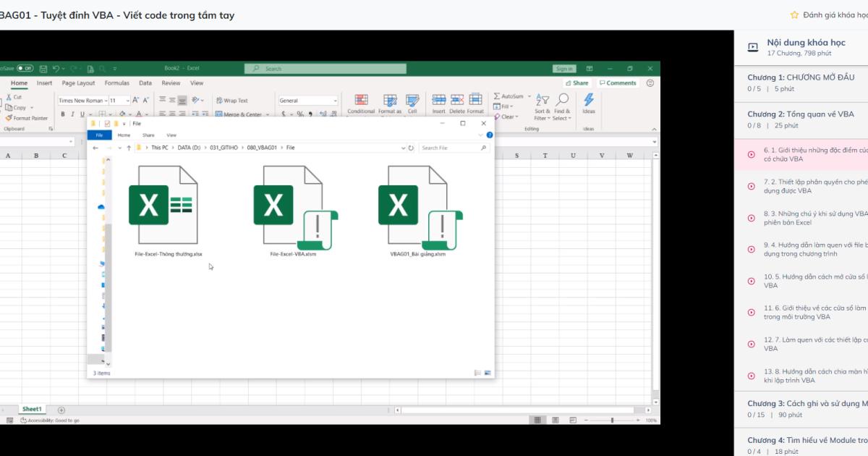Collapse the Excel ribbon chevron

point(654,128)
